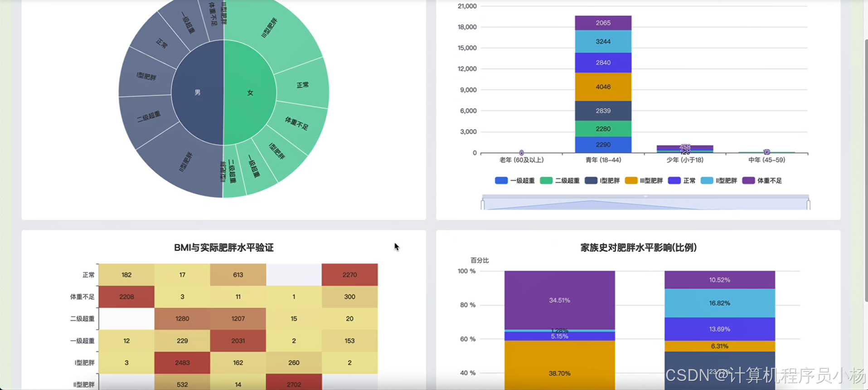Image resolution: width=868 pixels, height=390 pixels.
Task: Click the orange 4046 bar segment
Action: tap(603, 87)
